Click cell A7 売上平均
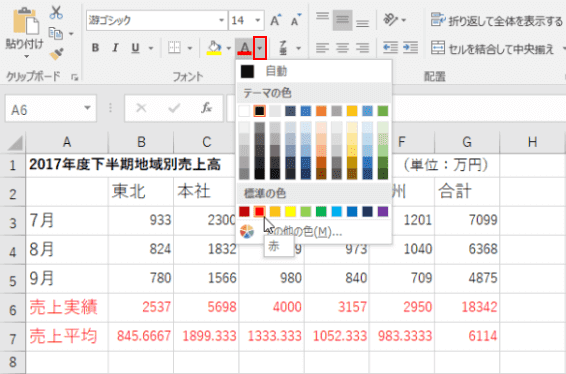The width and height of the screenshot is (566, 374). (x=67, y=336)
